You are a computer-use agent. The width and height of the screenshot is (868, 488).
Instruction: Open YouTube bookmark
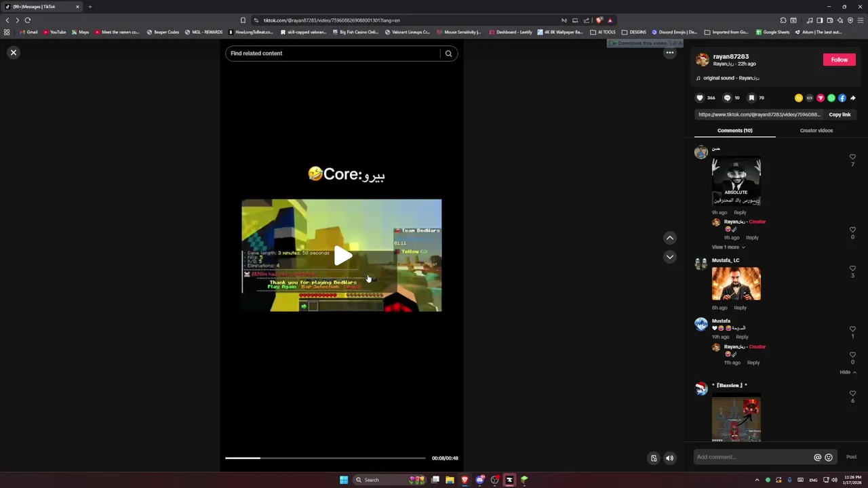pos(54,32)
